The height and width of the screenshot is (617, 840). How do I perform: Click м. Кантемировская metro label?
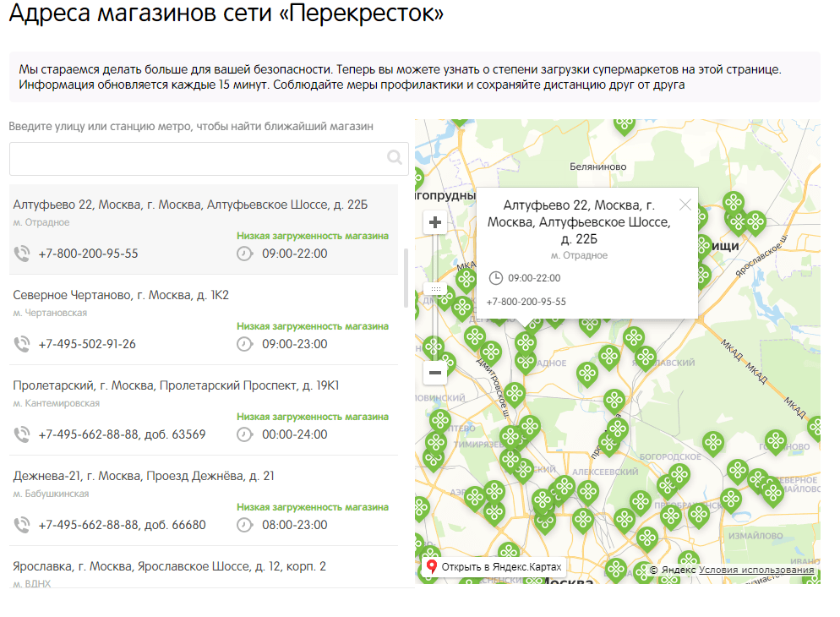point(57,403)
